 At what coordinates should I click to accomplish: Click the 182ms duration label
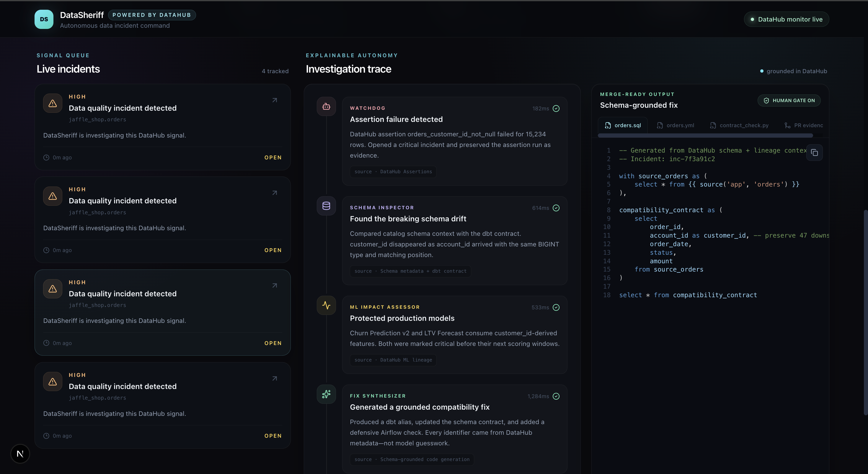541,109
